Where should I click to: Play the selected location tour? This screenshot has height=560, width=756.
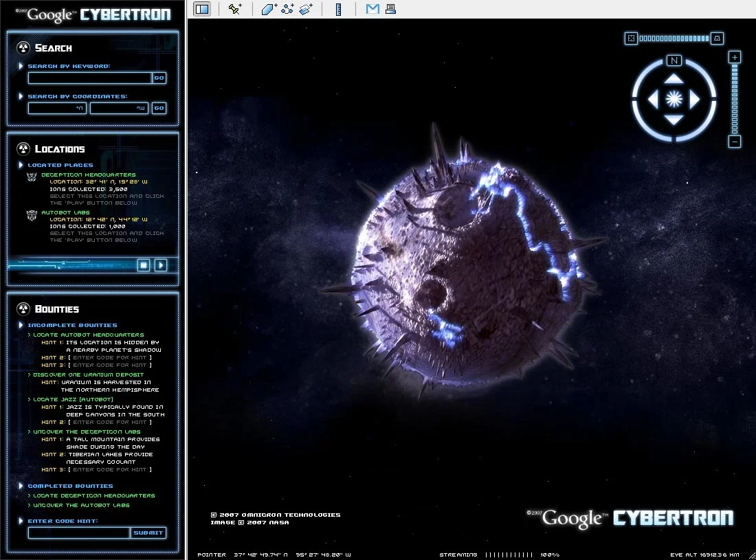point(161,265)
